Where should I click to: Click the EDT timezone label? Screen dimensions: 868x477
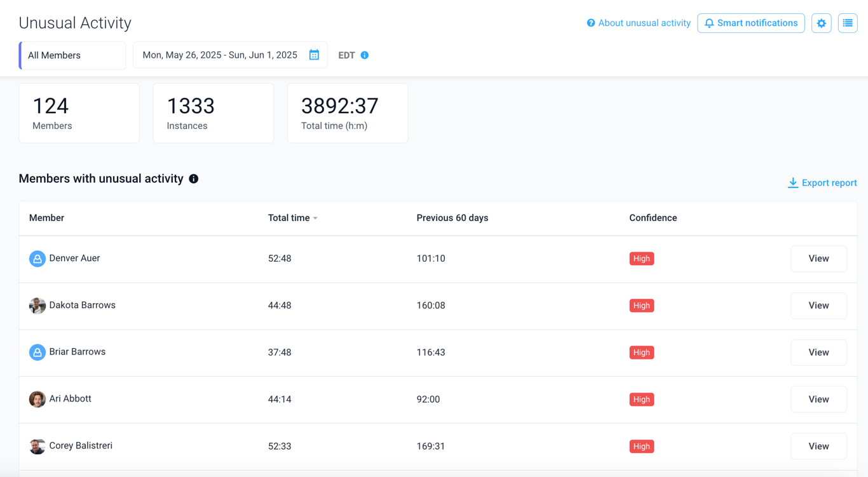[x=346, y=55]
